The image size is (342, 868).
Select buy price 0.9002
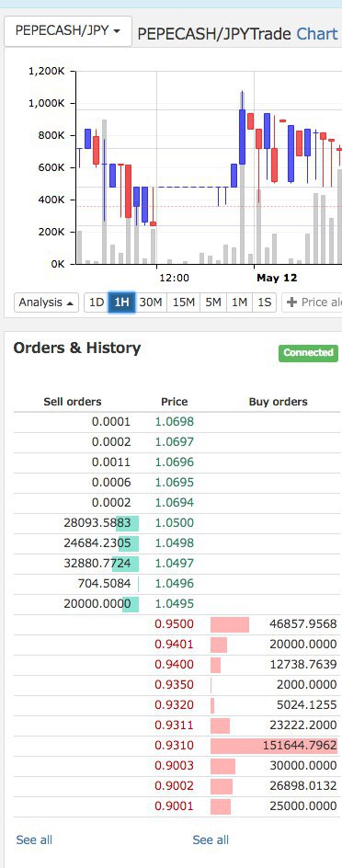pyautogui.click(x=175, y=785)
